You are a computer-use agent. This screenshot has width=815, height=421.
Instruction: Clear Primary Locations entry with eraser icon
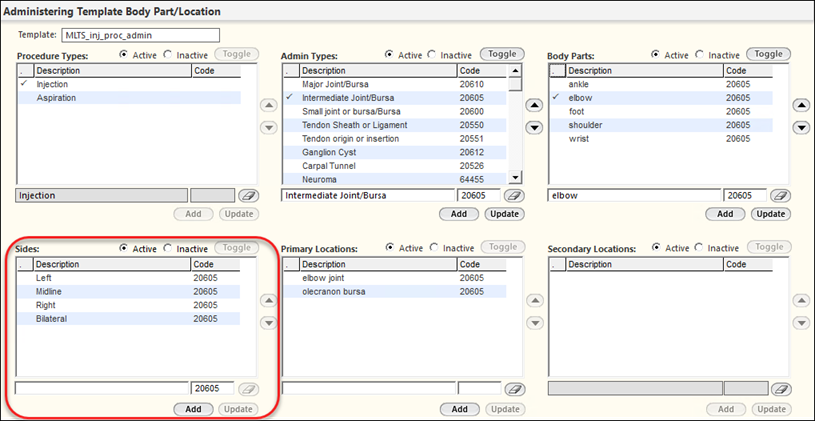[x=514, y=389]
